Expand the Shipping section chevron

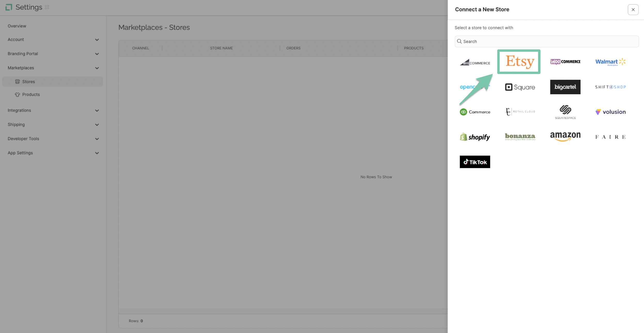(x=97, y=125)
